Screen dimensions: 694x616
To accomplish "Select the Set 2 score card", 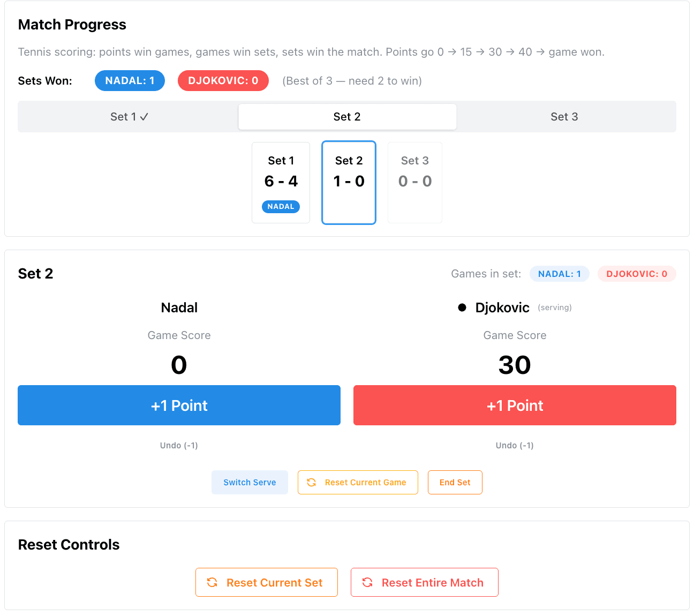I will (349, 182).
